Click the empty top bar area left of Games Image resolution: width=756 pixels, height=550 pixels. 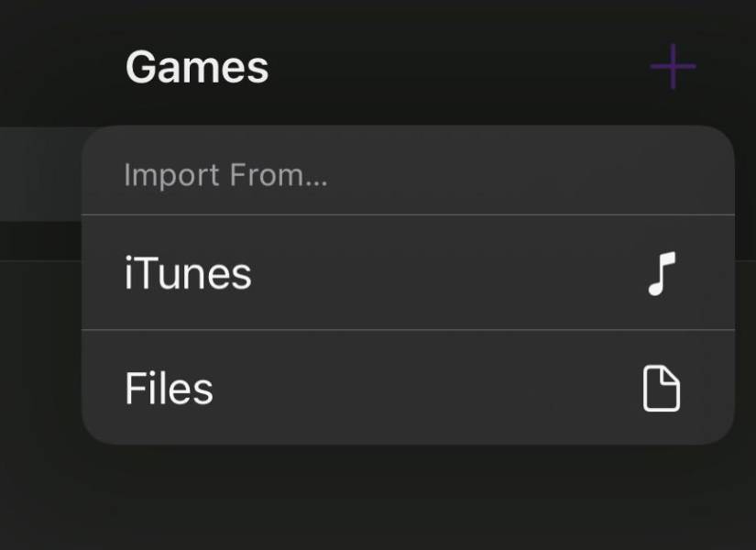click(x=55, y=64)
